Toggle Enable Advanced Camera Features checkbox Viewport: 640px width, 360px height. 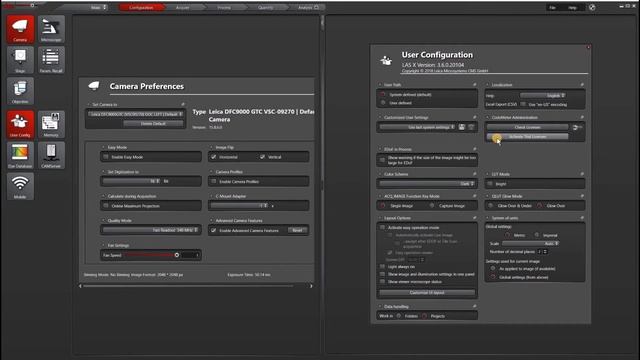tap(214, 230)
